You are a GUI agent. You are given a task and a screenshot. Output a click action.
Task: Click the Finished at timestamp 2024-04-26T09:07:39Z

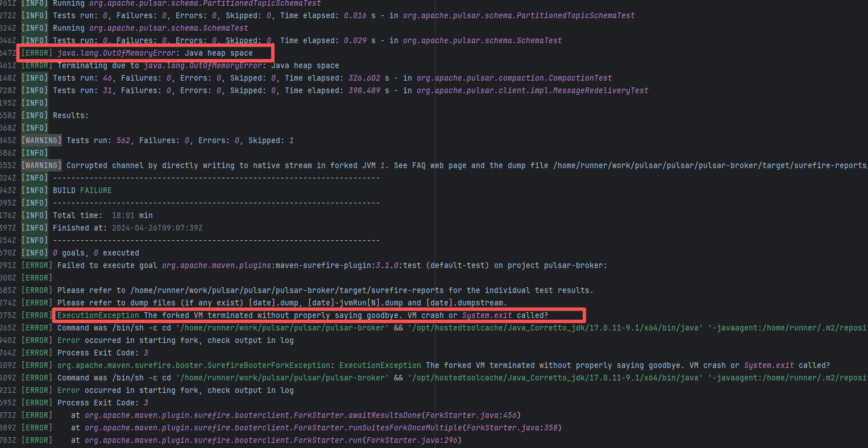pyautogui.click(x=157, y=228)
